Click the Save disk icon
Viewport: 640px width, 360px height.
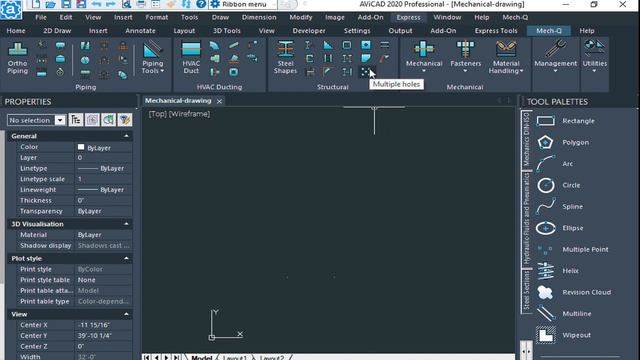66,4
